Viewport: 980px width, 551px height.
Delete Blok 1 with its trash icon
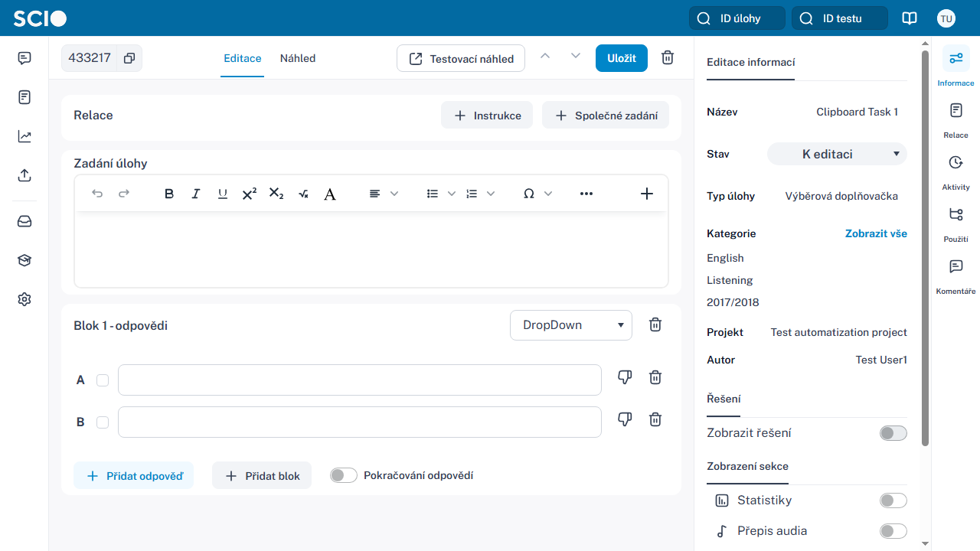(x=655, y=324)
